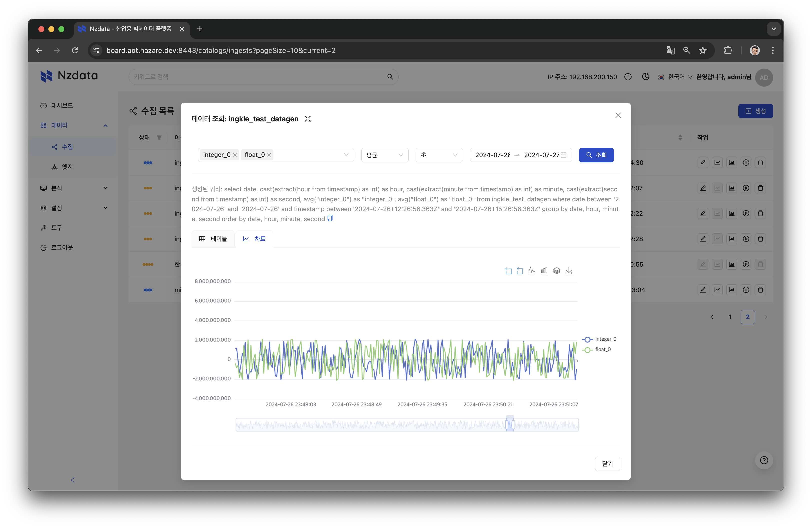This screenshot has width=812, height=528.
Task: Click the 키워드로 검색 search field
Action: coord(263,77)
